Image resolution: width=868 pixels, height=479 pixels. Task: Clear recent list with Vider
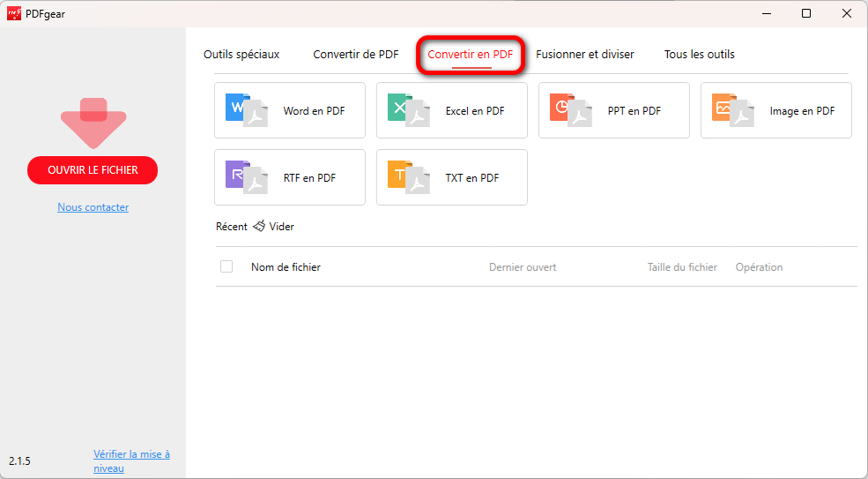281,226
